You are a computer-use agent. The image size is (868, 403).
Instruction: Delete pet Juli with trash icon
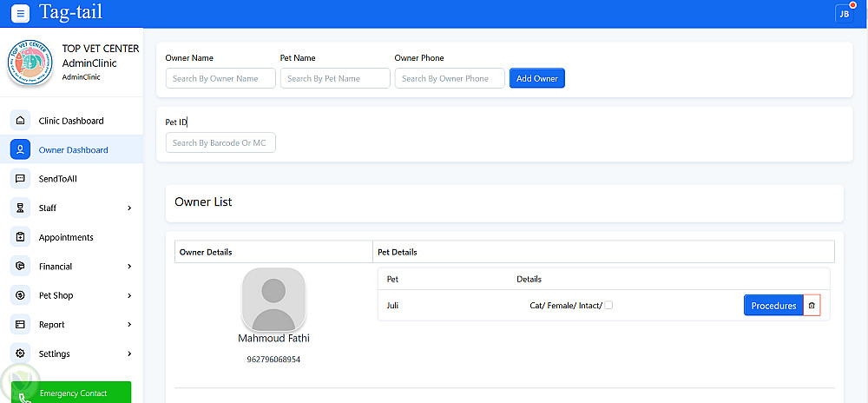point(812,306)
